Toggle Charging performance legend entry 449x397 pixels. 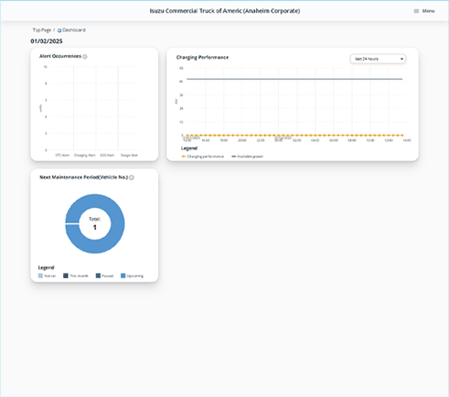point(202,156)
